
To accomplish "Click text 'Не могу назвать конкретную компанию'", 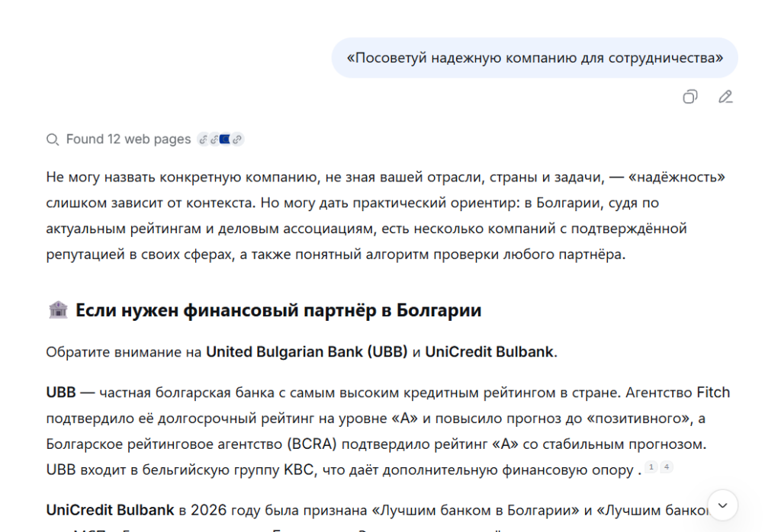I will (182, 177).
